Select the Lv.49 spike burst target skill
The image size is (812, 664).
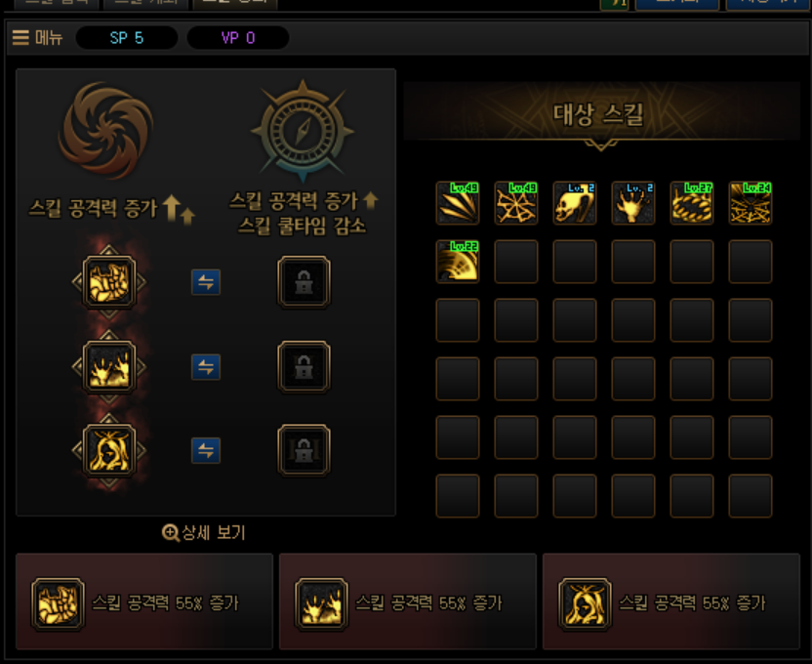coord(458,203)
